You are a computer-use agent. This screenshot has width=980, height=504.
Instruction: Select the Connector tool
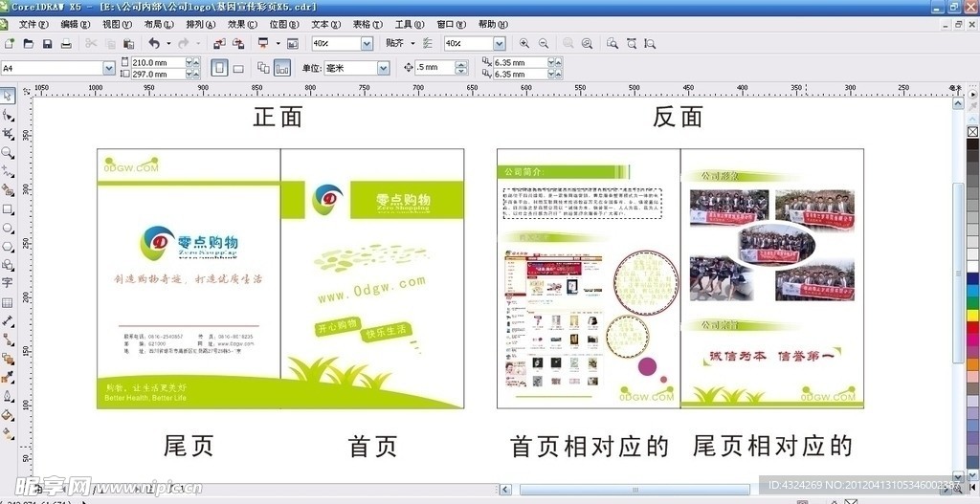(8, 340)
